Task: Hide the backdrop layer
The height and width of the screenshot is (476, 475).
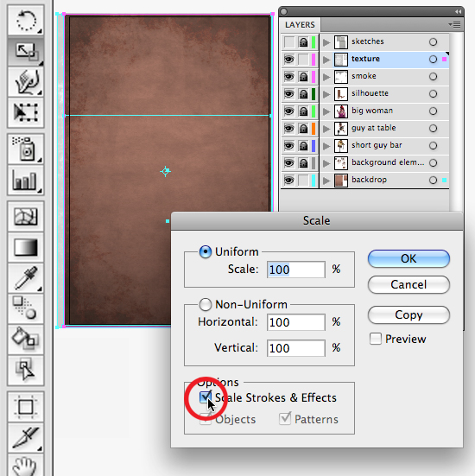Action: (x=289, y=181)
